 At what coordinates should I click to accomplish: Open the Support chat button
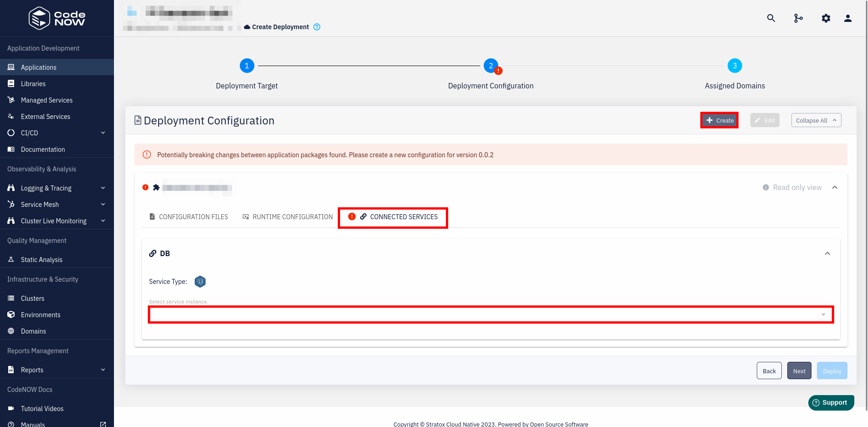(x=831, y=402)
